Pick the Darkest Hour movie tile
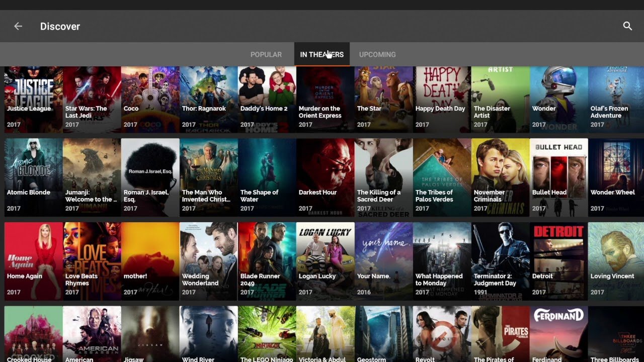This screenshot has width=644, height=362. [x=325, y=177]
